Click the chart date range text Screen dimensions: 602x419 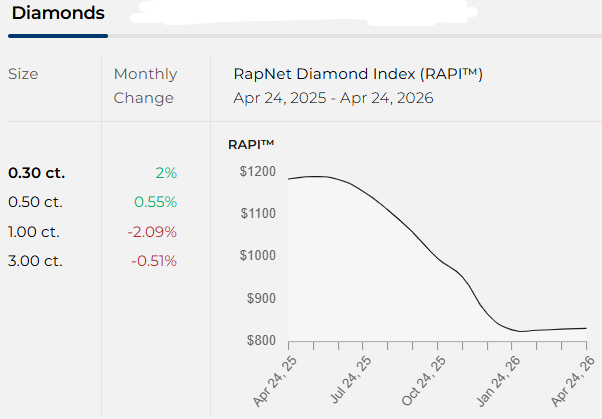[x=333, y=98]
